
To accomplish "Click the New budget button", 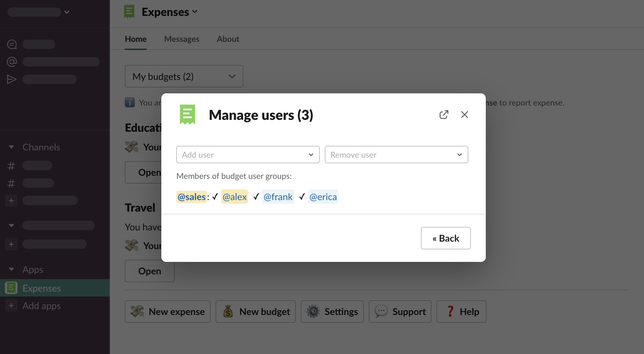I will (x=256, y=312).
